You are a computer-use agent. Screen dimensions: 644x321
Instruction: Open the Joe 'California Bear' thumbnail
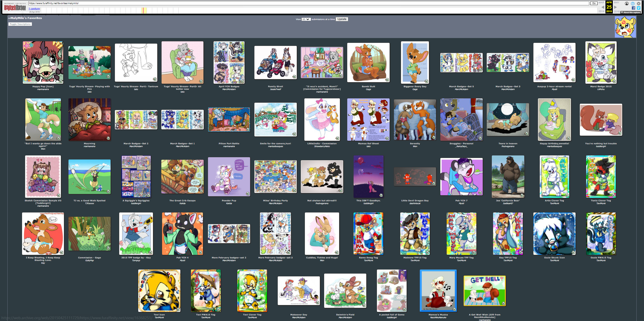click(508, 177)
